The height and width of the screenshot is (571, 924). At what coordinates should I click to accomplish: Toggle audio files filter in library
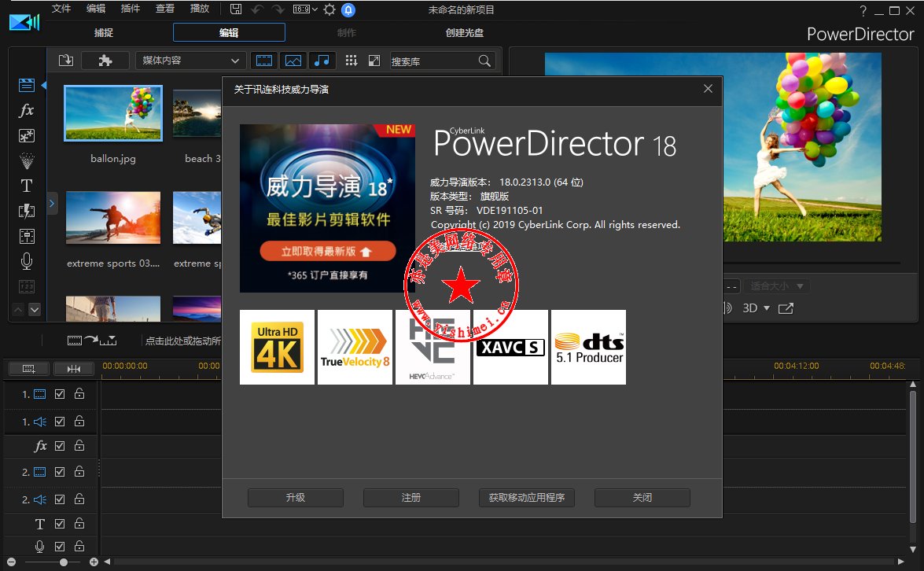pyautogui.click(x=322, y=61)
